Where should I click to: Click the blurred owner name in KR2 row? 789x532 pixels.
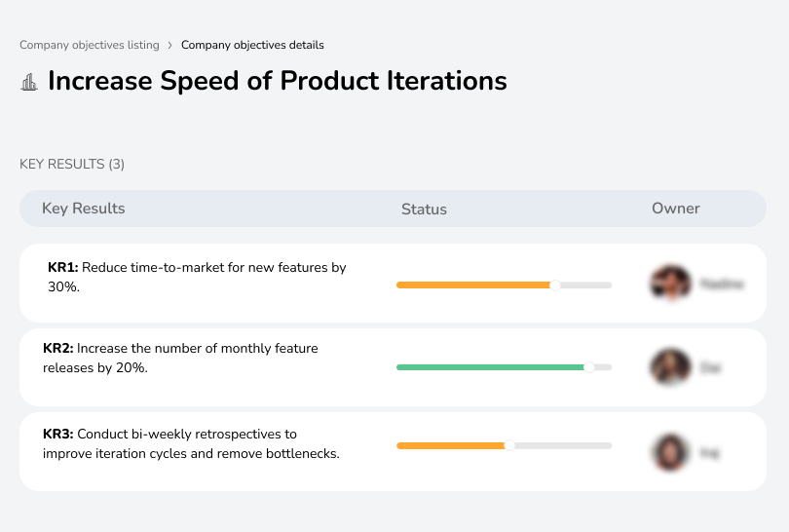pyautogui.click(x=711, y=368)
